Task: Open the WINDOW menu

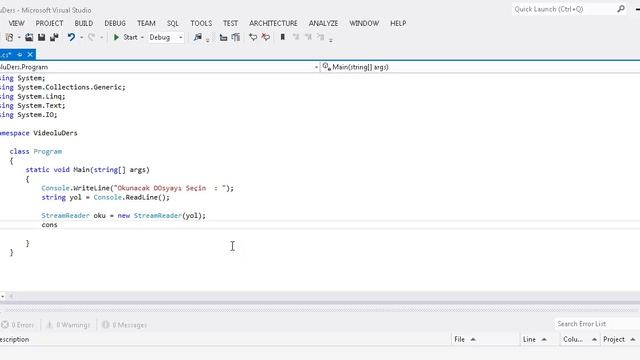Action: 364,23
